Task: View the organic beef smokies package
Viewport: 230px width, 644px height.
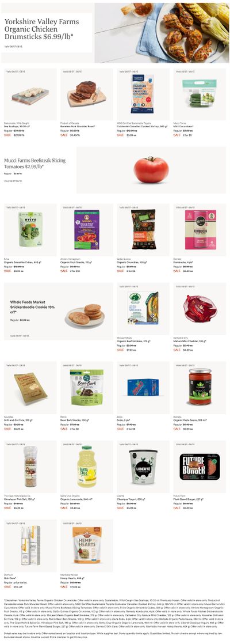Action: 143,309
